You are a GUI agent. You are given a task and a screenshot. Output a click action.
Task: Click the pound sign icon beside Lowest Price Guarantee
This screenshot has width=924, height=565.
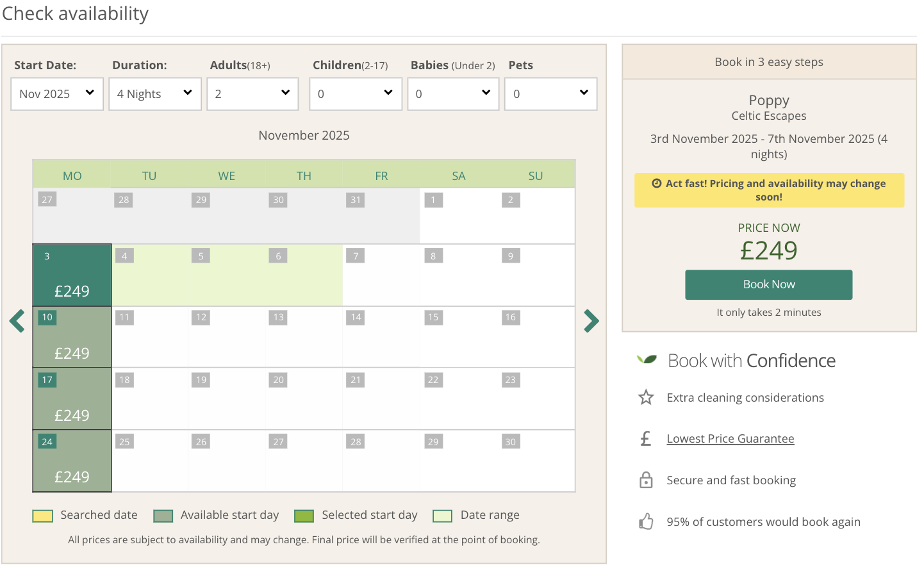coord(646,439)
